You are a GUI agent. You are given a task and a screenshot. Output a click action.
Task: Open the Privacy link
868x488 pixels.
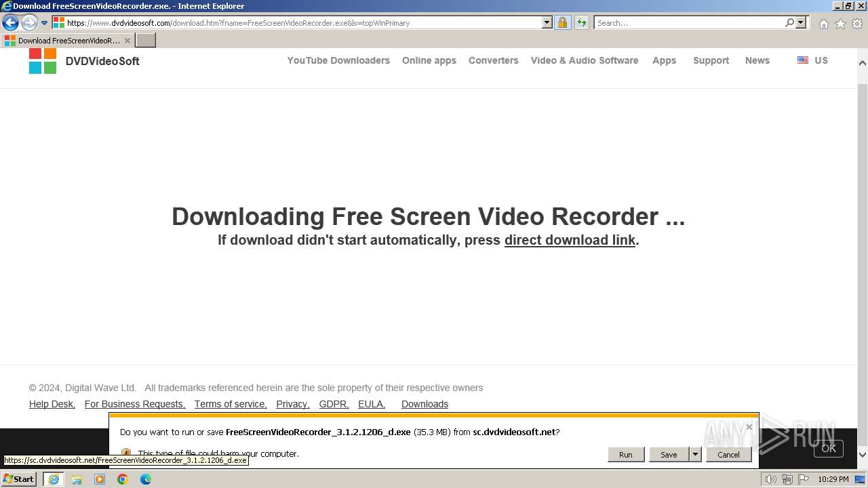[x=293, y=404]
